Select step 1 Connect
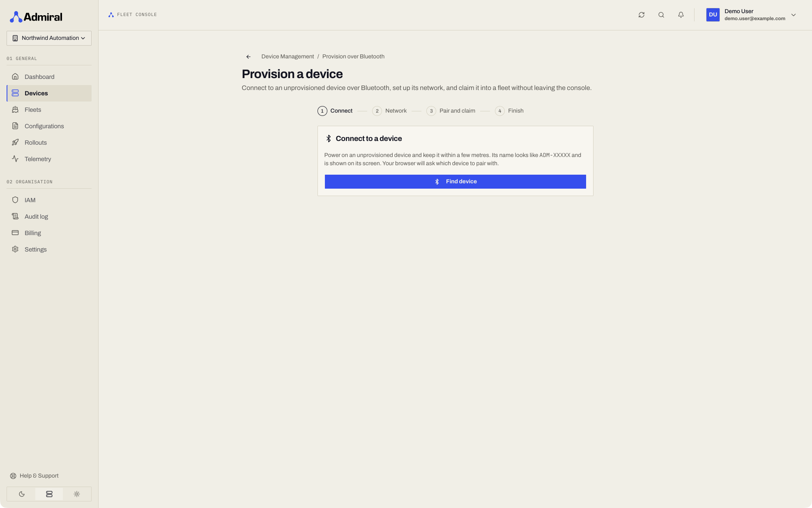812x508 pixels. [x=335, y=111]
